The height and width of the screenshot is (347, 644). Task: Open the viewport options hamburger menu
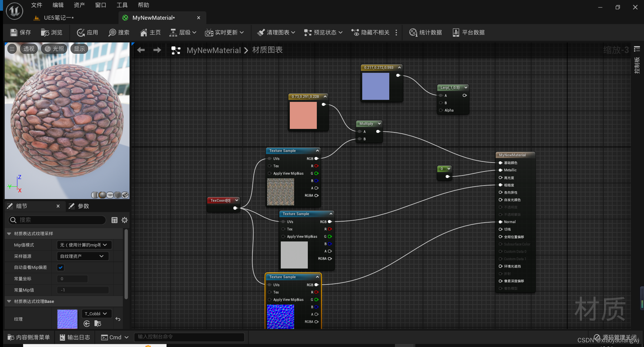pos(12,49)
